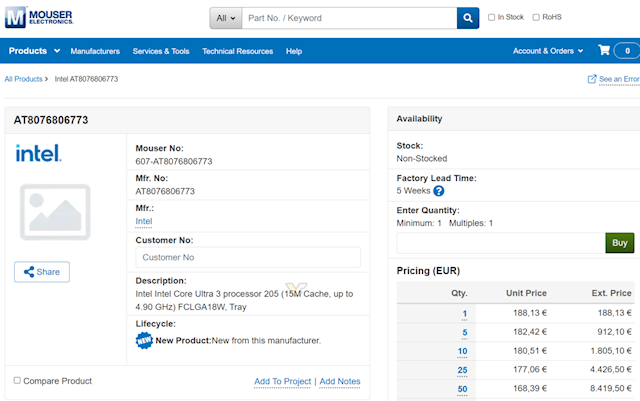Click the Intel brand logo
This screenshot has height=401, width=640.
pyautogui.click(x=39, y=153)
